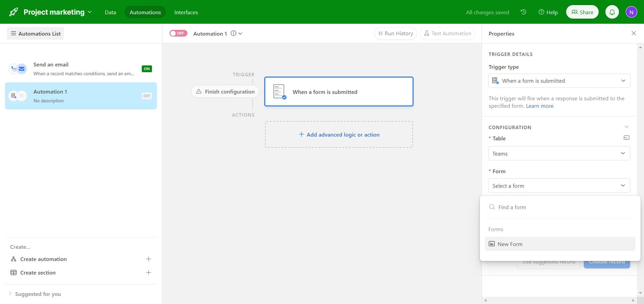Close the Properties panel
The height and width of the screenshot is (304, 644).
click(x=634, y=33)
